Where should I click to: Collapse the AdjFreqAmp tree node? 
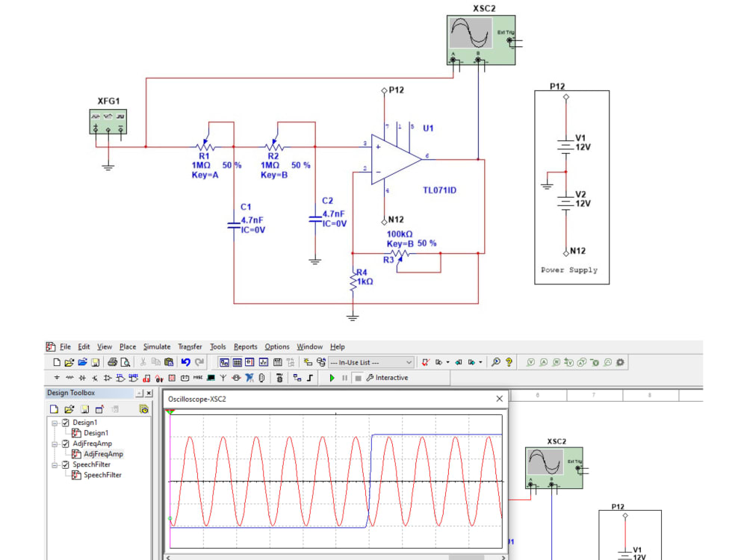(x=55, y=444)
